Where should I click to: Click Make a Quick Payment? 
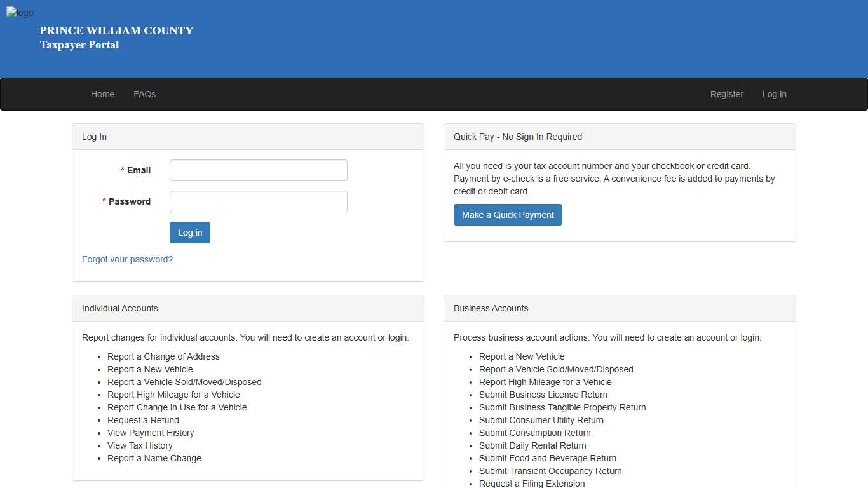[x=508, y=215]
